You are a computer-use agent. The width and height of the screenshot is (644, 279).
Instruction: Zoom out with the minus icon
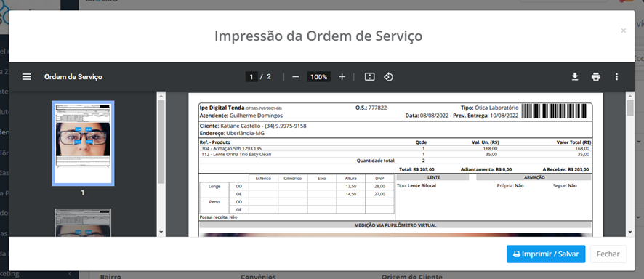[x=295, y=77]
